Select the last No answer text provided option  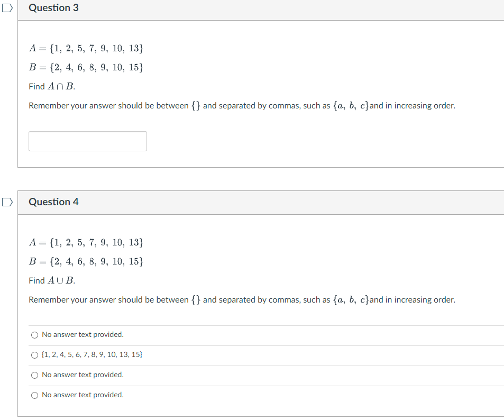pos(34,395)
